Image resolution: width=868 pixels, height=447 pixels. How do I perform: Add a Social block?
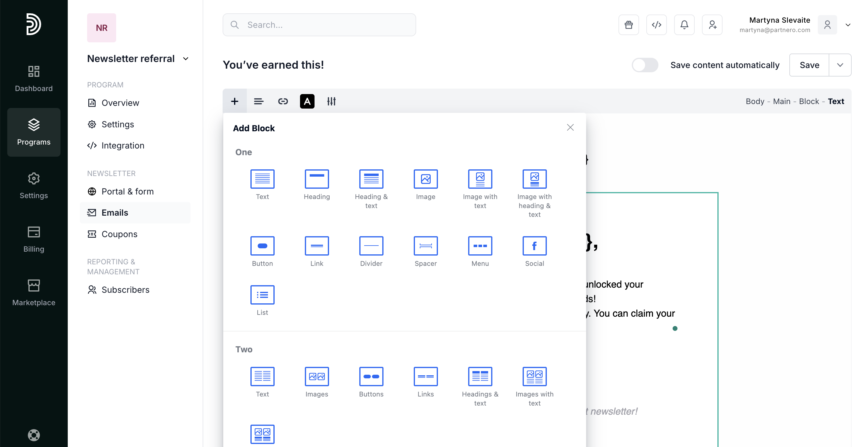534,246
